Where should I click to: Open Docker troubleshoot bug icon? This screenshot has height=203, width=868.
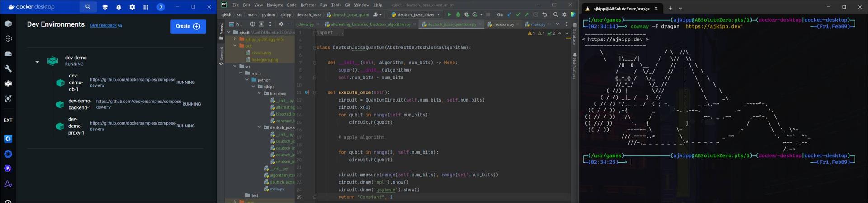click(118, 7)
